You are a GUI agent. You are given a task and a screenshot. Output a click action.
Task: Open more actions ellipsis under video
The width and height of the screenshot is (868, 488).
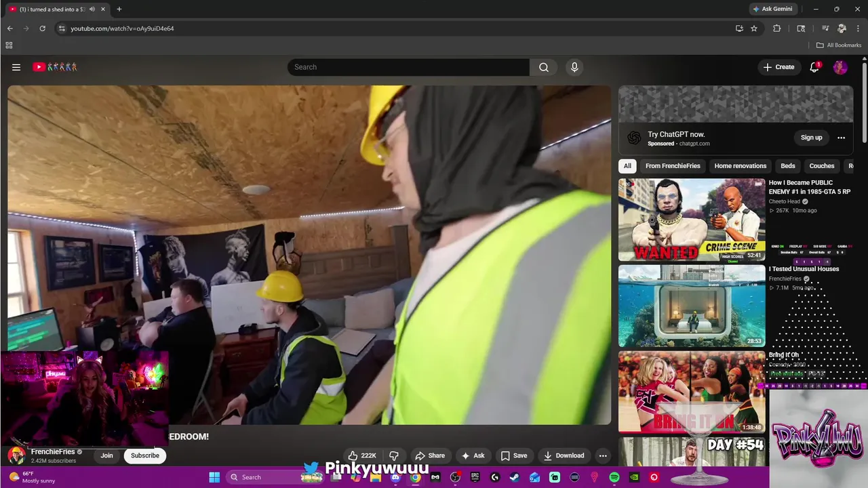pyautogui.click(x=603, y=455)
